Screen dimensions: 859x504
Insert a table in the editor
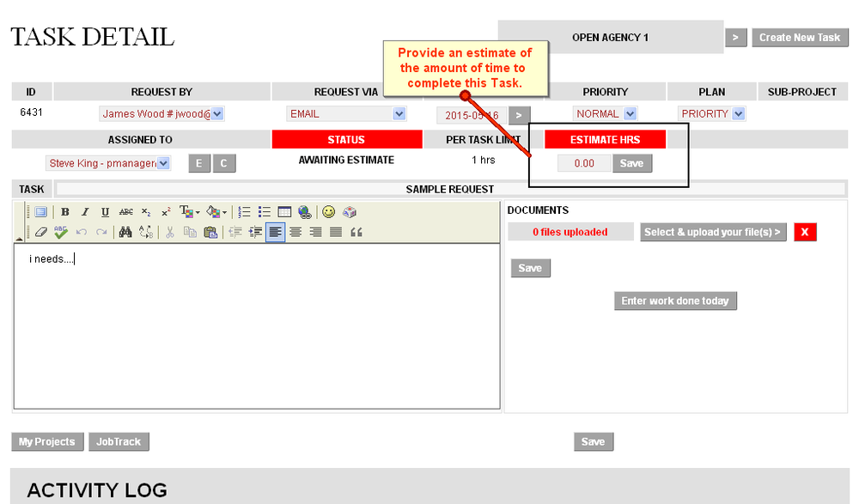pos(283,212)
